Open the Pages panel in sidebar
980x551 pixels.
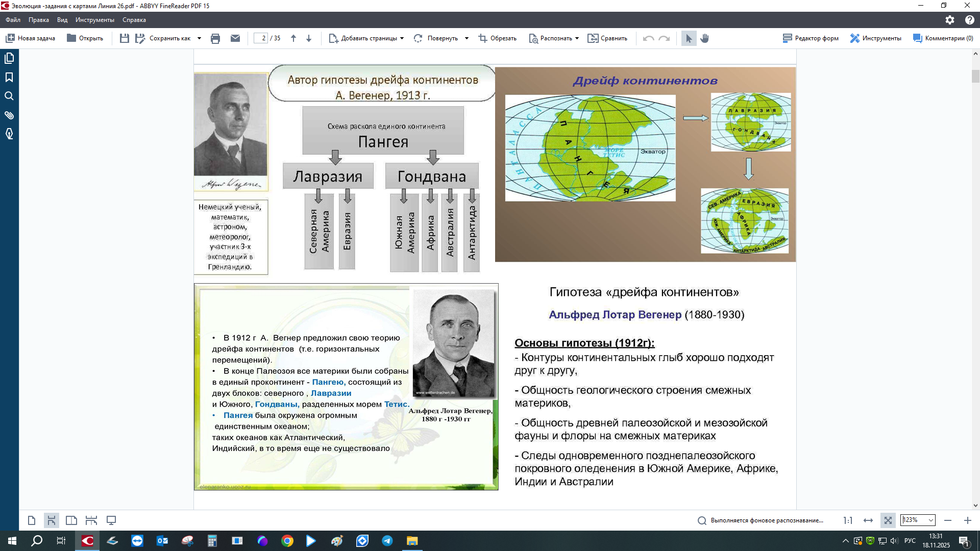(x=9, y=58)
